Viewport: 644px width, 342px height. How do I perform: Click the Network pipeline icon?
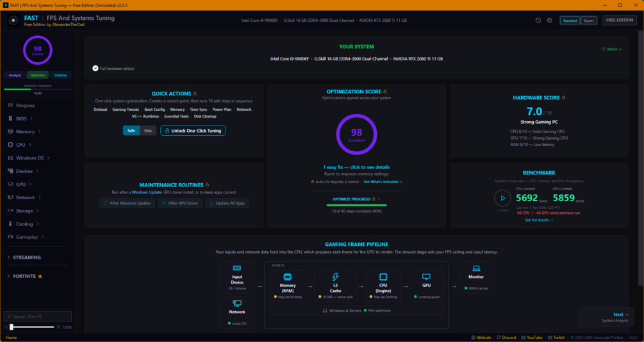click(x=237, y=304)
